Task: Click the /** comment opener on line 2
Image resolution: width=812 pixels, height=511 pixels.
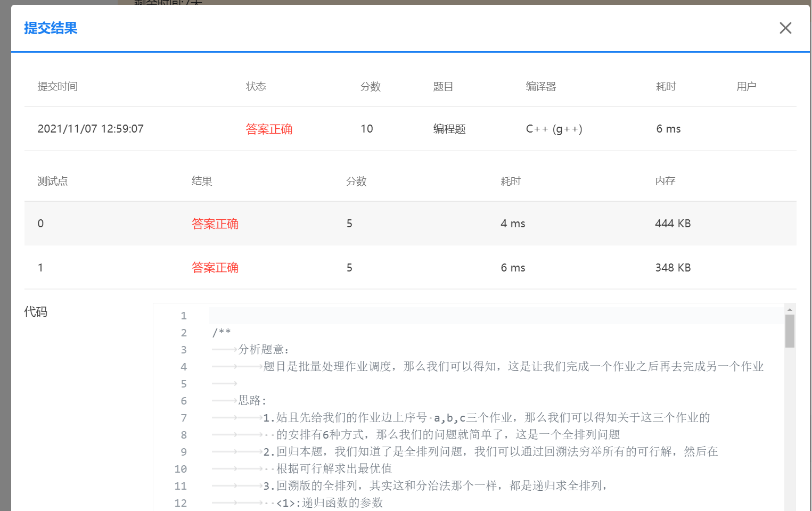Action: (222, 333)
